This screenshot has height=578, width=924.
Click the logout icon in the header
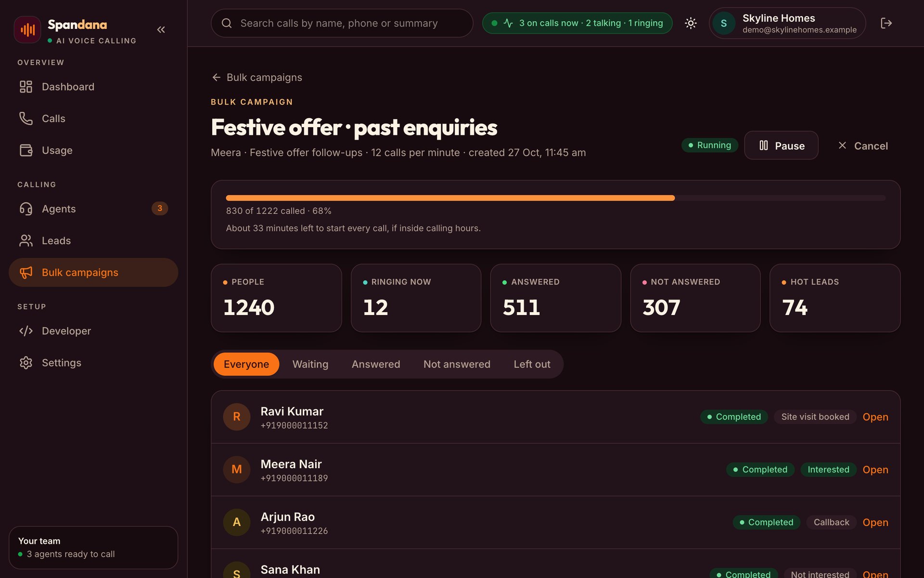pos(886,23)
